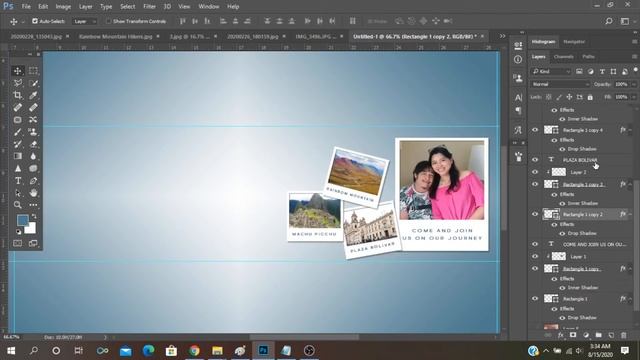Hide the selected Rectangle 1 copy 2 layer
Viewport: 640px width, 360px height.
point(535,214)
